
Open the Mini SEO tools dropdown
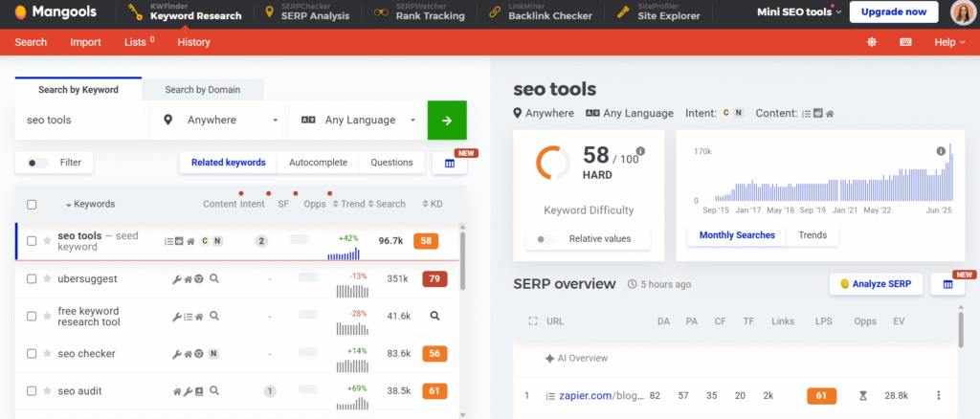point(799,12)
